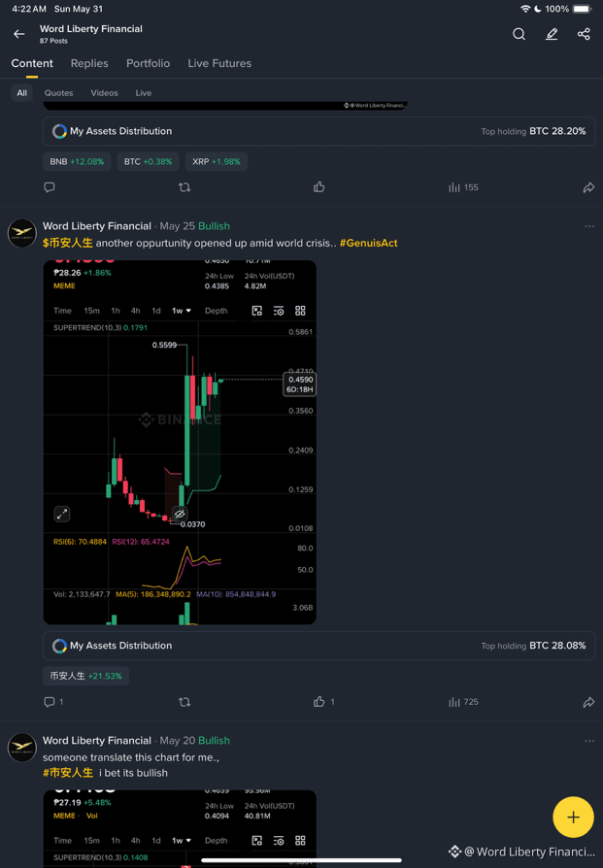The height and width of the screenshot is (868, 603).
Task: Open comments on the May 25 post
Action: [x=53, y=702]
